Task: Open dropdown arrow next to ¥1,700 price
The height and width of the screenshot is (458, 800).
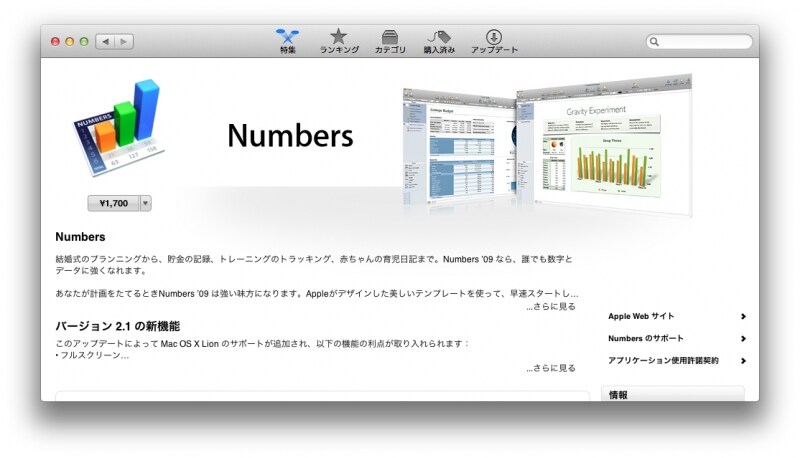Action: [x=145, y=203]
